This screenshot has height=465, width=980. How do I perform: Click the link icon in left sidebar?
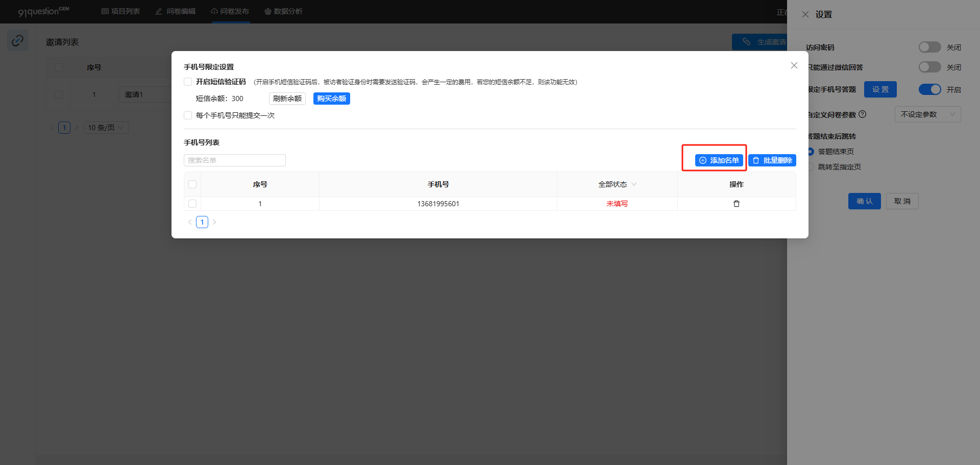pos(18,40)
